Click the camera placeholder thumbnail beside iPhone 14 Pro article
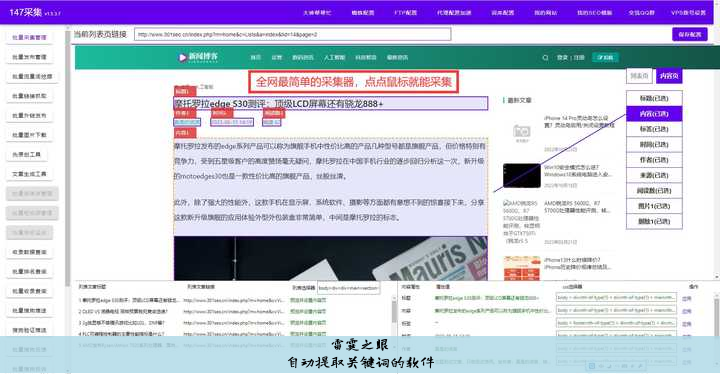This screenshot has width=720, height=374. click(x=522, y=132)
